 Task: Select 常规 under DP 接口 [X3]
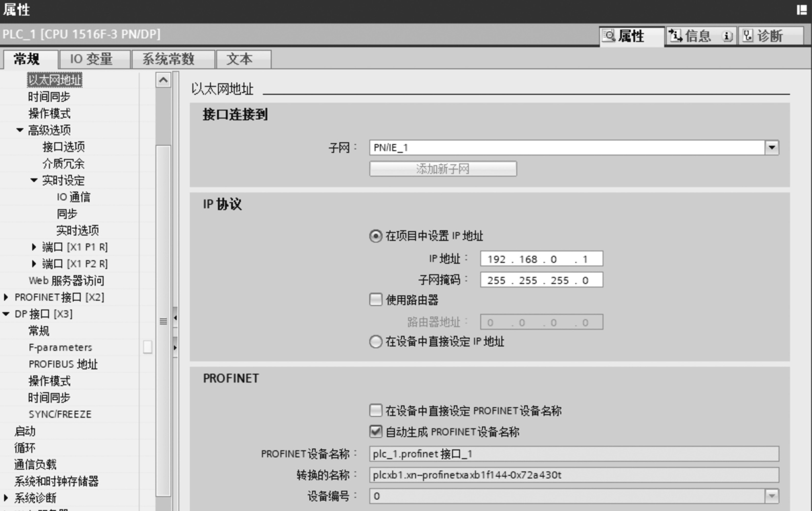[x=39, y=331]
